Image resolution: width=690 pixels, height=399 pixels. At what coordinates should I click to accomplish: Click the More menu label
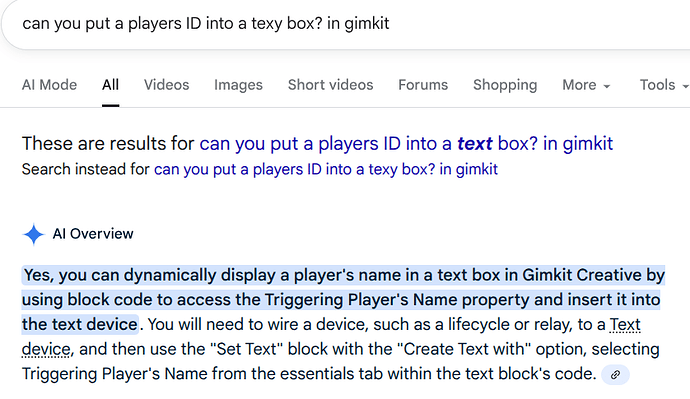point(579,84)
